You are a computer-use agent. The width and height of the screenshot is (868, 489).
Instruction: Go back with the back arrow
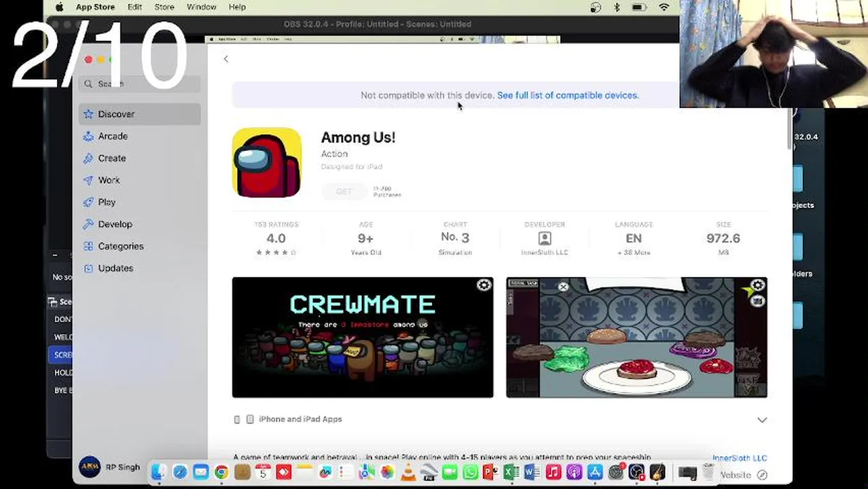click(225, 59)
